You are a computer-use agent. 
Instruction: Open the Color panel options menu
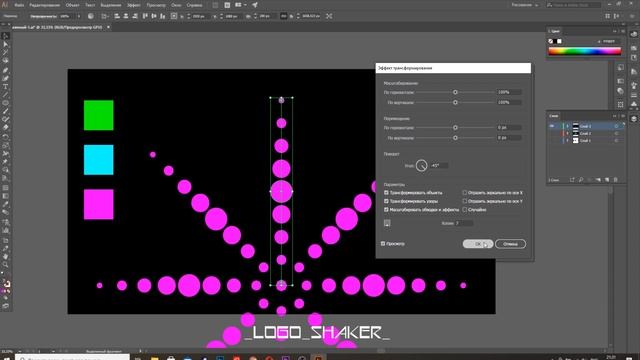point(623,31)
